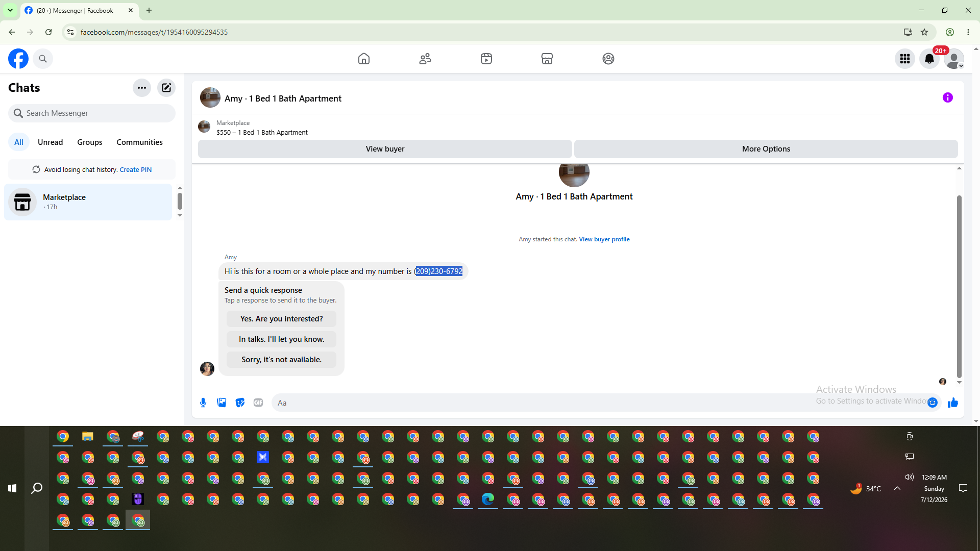This screenshot has height=551, width=980.
Task: Click the address bar URL
Action: pyautogui.click(x=154, y=32)
